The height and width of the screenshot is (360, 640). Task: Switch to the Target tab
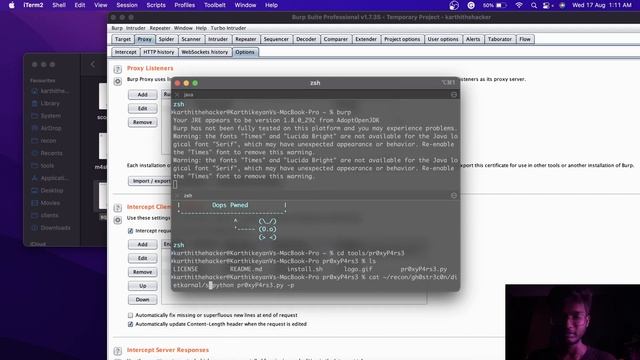122,39
